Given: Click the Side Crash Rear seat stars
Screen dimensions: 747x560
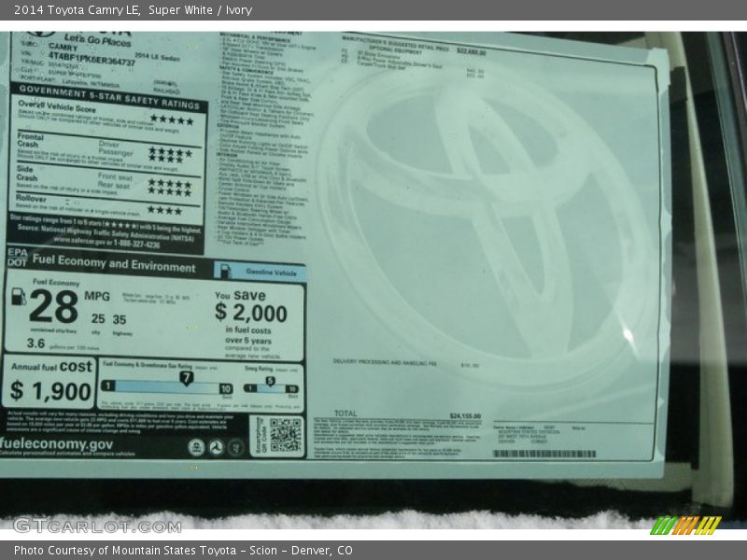Looking at the screenshot, I should pyautogui.click(x=170, y=192).
